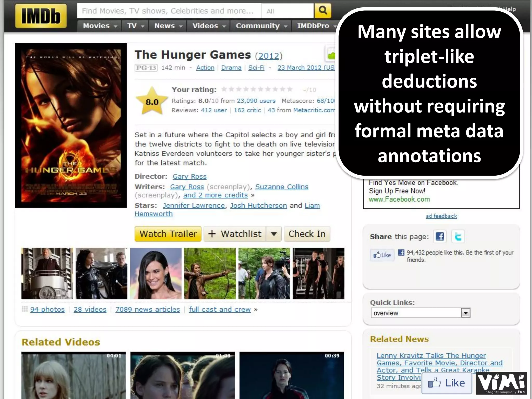
Task: Open 'and 2 more credits' link
Action: [216, 195]
